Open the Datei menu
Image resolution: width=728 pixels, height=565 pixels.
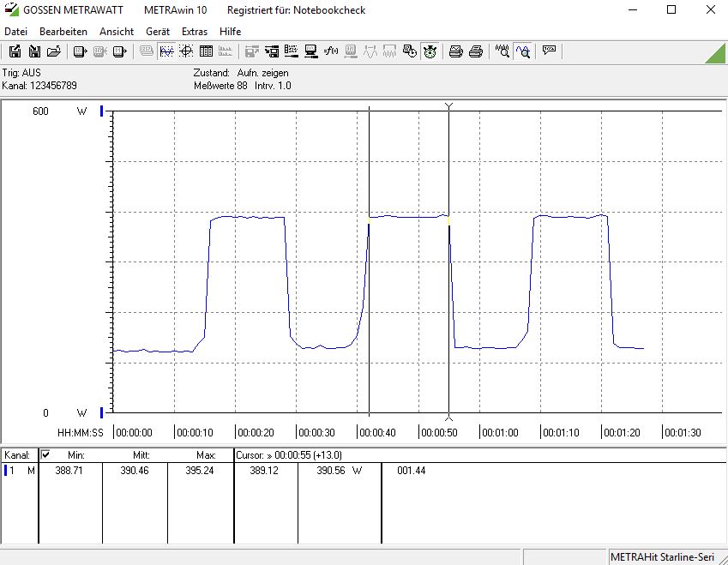(x=16, y=32)
